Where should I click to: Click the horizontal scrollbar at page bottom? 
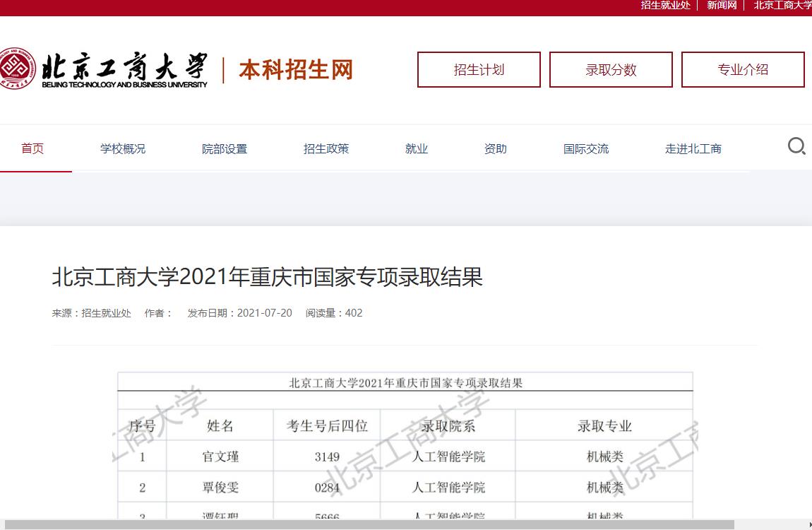tap(369, 525)
